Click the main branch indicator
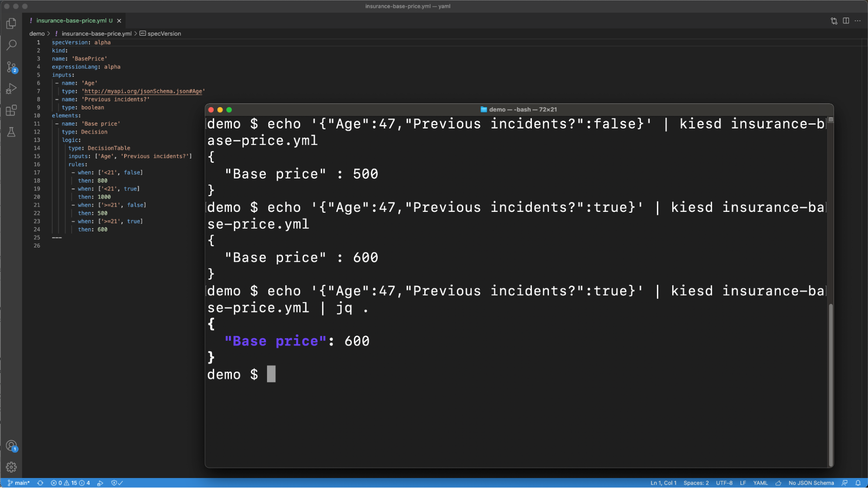Screen dimensions: 868x488 pyautogui.click(x=19, y=483)
